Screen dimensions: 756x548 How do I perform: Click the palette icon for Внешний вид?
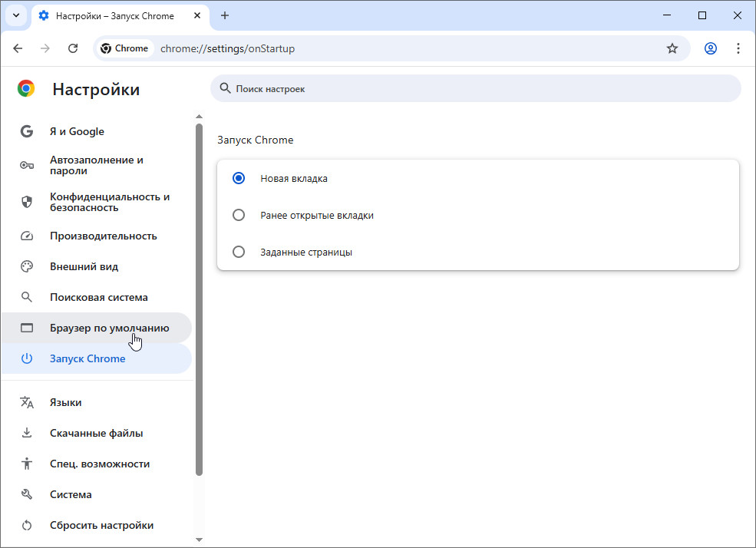point(27,266)
